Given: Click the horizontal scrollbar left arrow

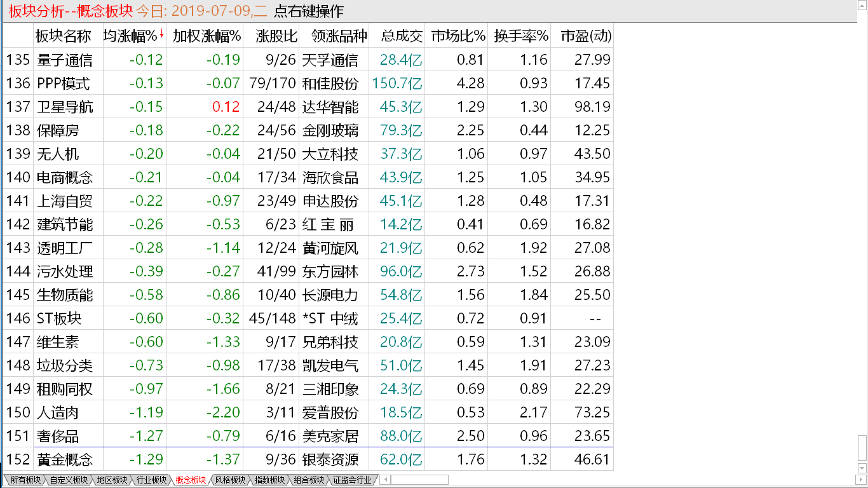Looking at the screenshot, I should tap(384, 480).
